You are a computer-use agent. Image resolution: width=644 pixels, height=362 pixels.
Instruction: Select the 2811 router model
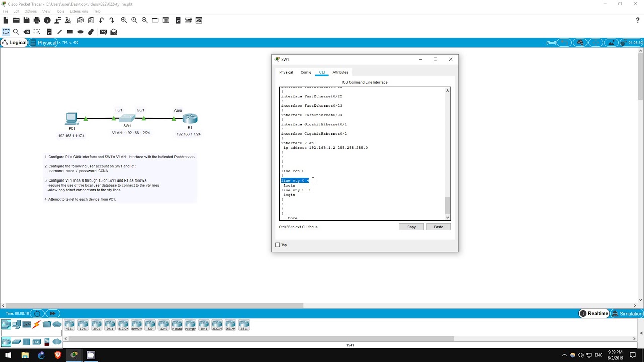coord(244,325)
